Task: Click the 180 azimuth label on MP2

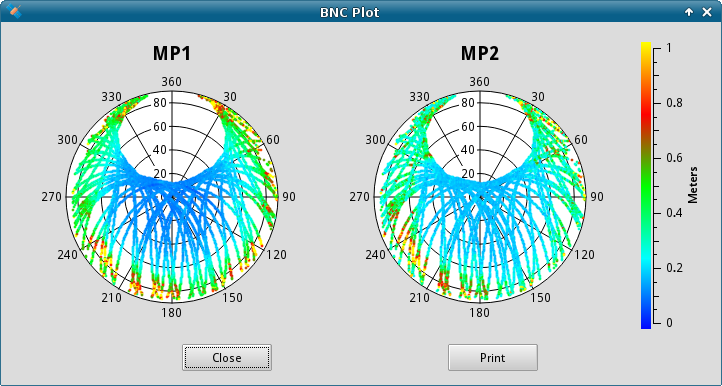Action: [479, 313]
